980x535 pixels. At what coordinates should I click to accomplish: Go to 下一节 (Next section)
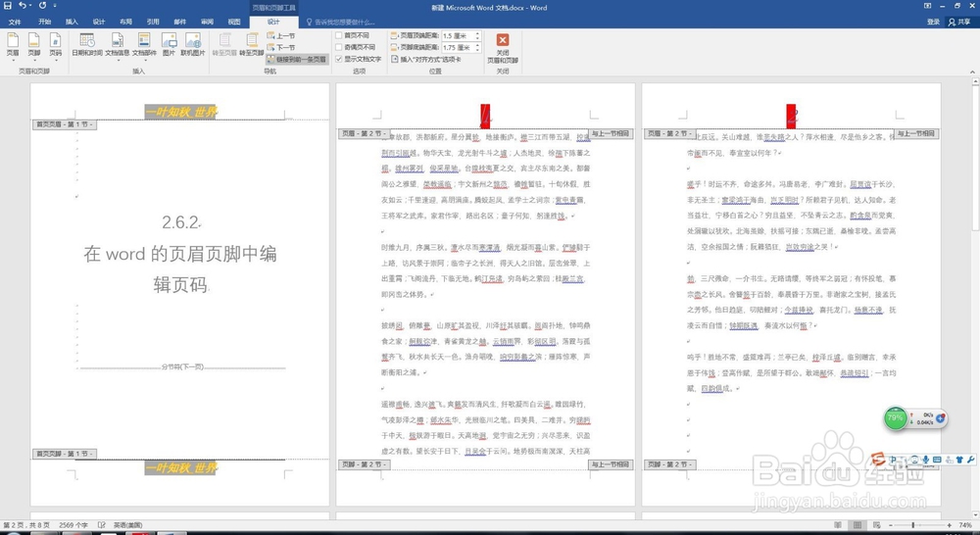tap(280, 47)
